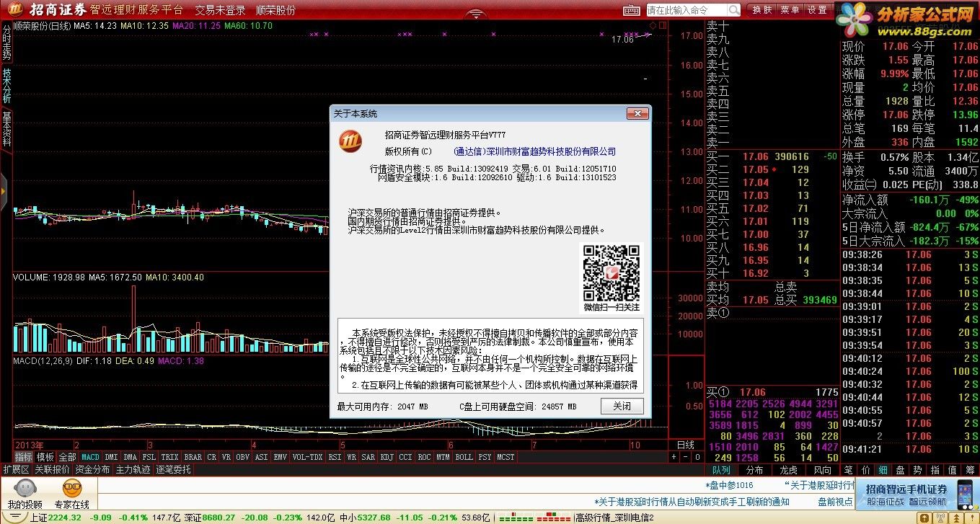Viewport: 980px width, 524px height.
Task: Open the on-screen keyboard icon in the top bar
Action: (x=632, y=10)
